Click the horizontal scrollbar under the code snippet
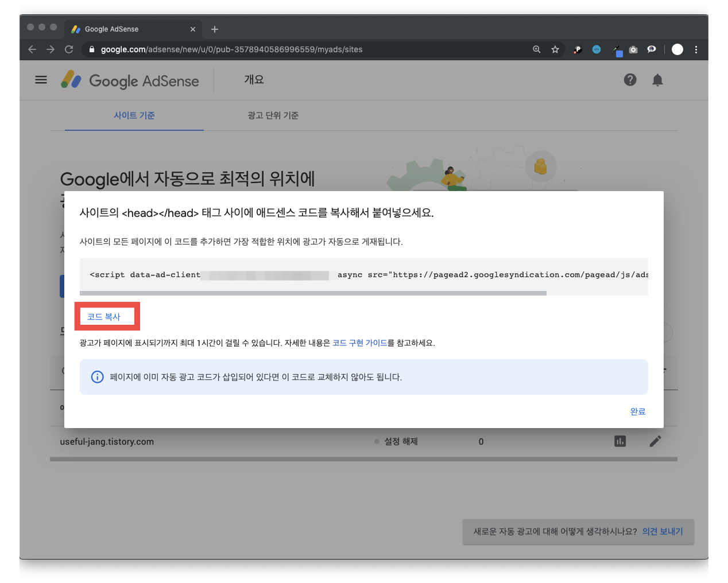 pyautogui.click(x=313, y=293)
